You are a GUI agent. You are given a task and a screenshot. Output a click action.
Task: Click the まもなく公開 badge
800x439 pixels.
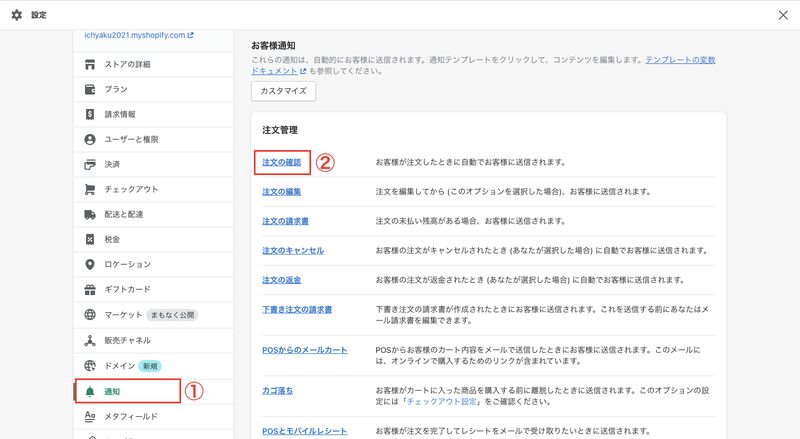tap(172, 315)
